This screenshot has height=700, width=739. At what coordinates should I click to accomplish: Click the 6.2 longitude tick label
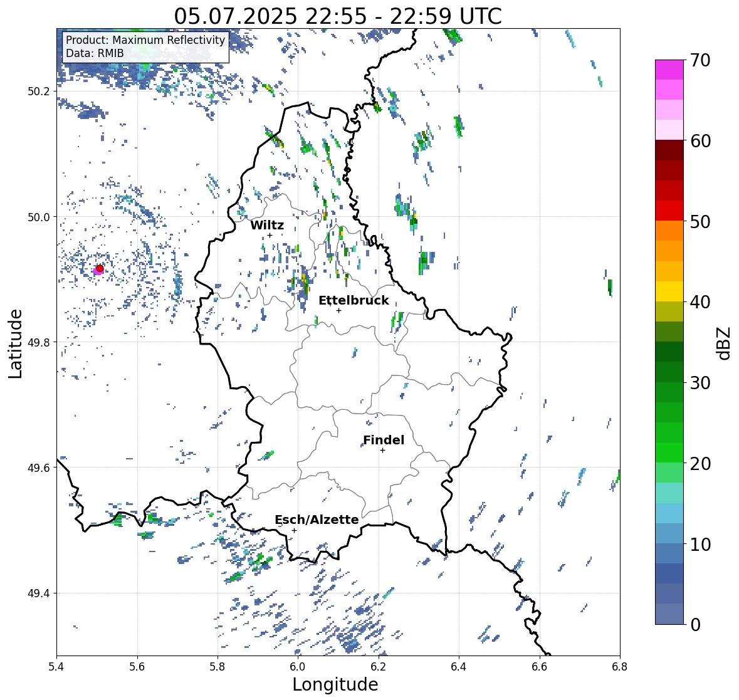click(x=379, y=667)
